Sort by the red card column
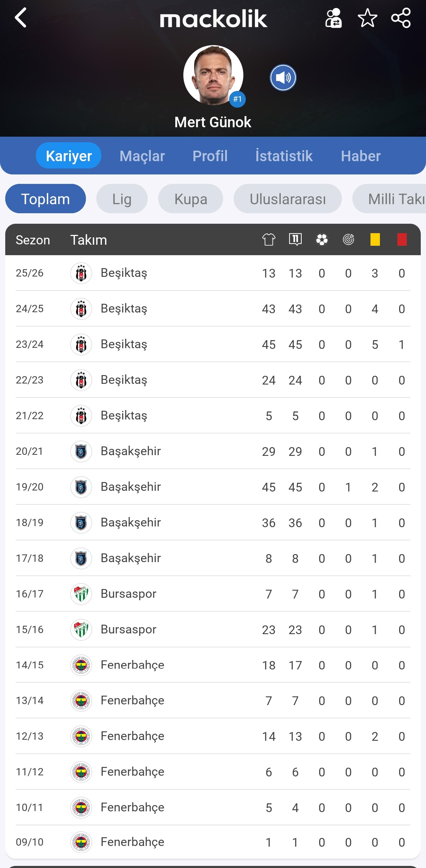 point(402,240)
